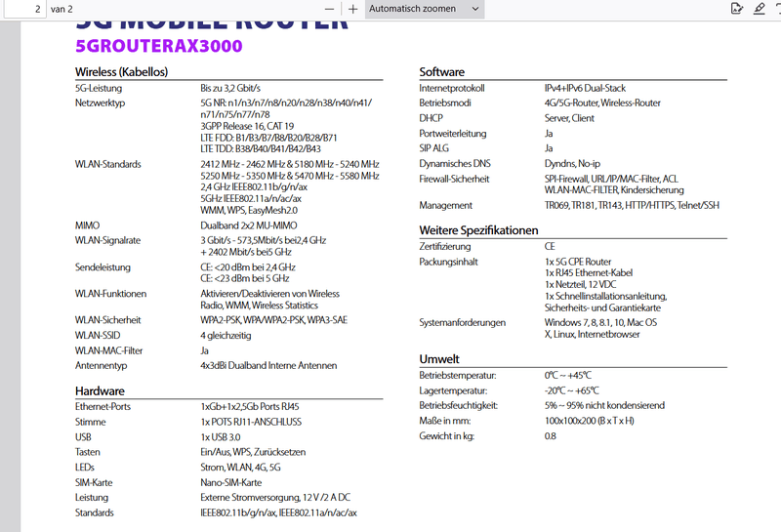Click the '1x RJ45 Ethernet-Kabel' package item
Screen dimensions: 781x532
[589, 273]
